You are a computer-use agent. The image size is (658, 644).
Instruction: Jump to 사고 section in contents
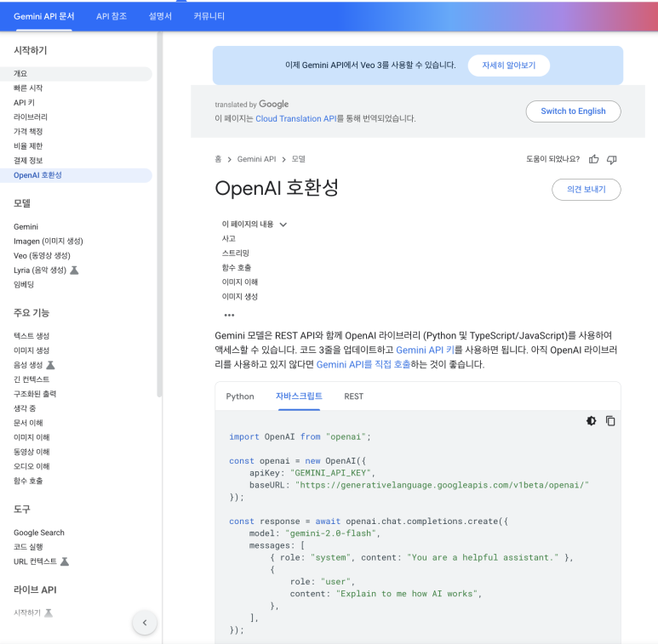click(229, 238)
